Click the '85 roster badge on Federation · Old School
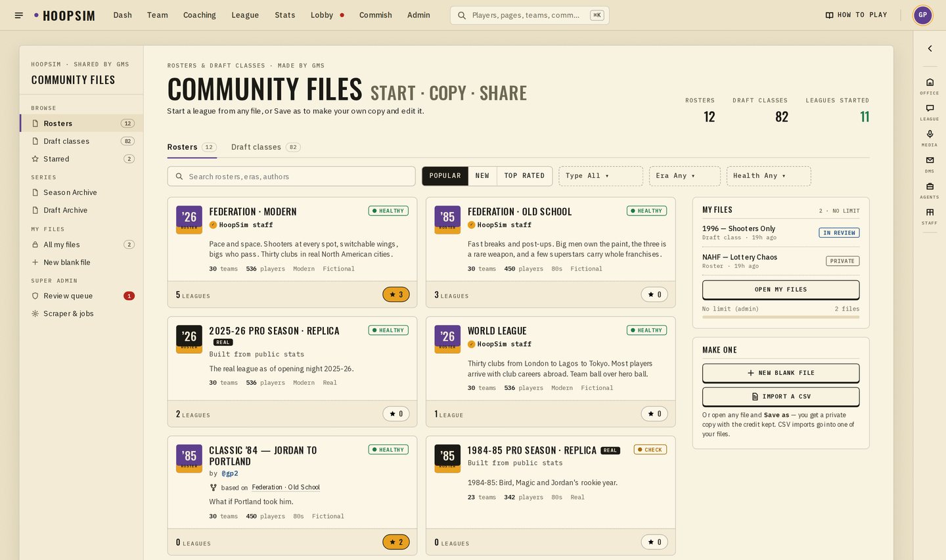 pyautogui.click(x=447, y=220)
